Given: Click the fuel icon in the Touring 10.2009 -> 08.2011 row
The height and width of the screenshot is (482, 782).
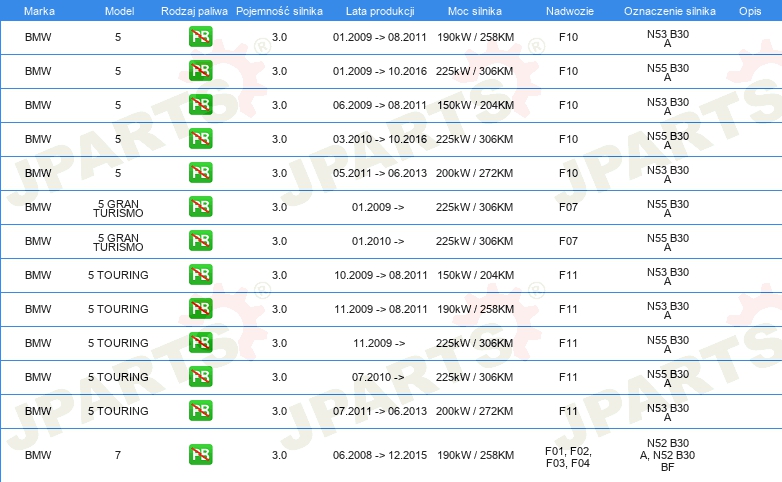Looking at the screenshot, I should (200, 274).
